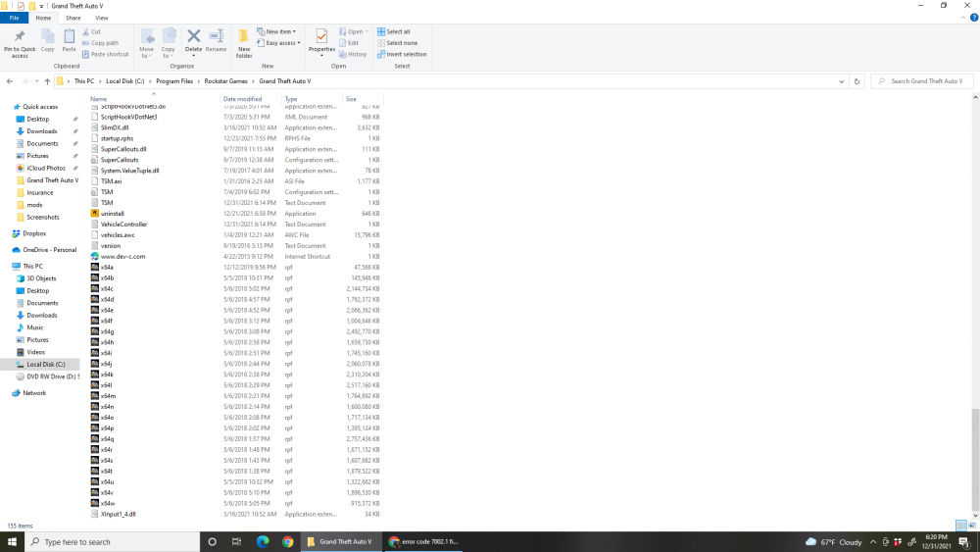980x552 pixels.
Task: Click Local Disk (C:) in address path
Action: point(125,81)
